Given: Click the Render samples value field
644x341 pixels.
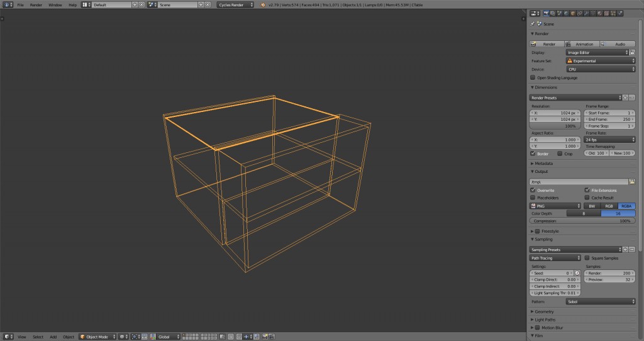Looking at the screenshot, I should 609,274.
